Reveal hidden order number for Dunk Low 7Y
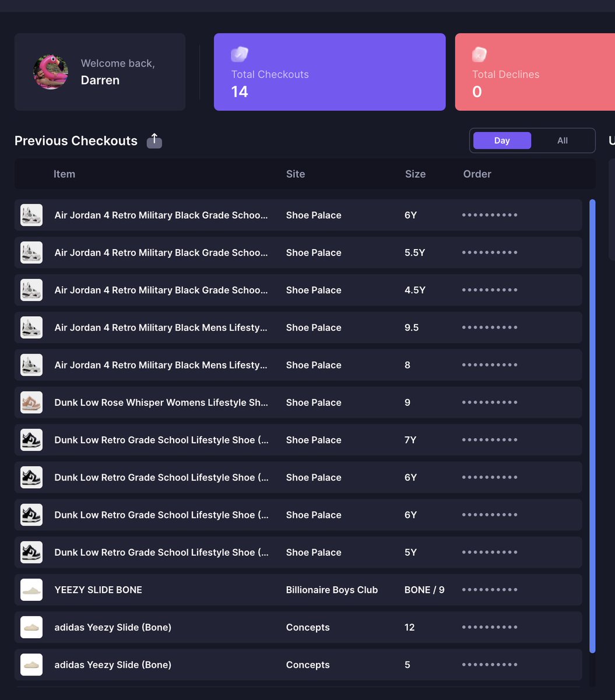Viewport: 615px width, 700px height. coord(490,440)
